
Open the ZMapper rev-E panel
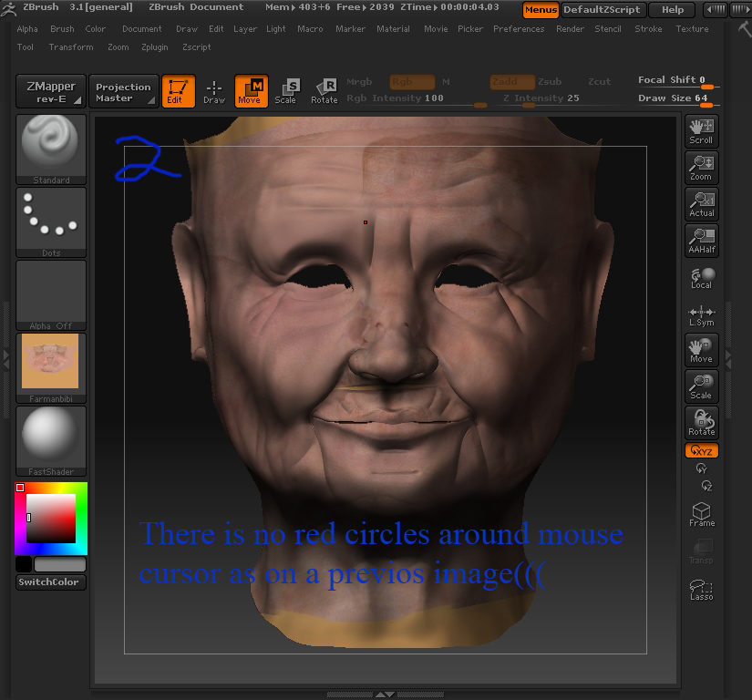(50, 91)
